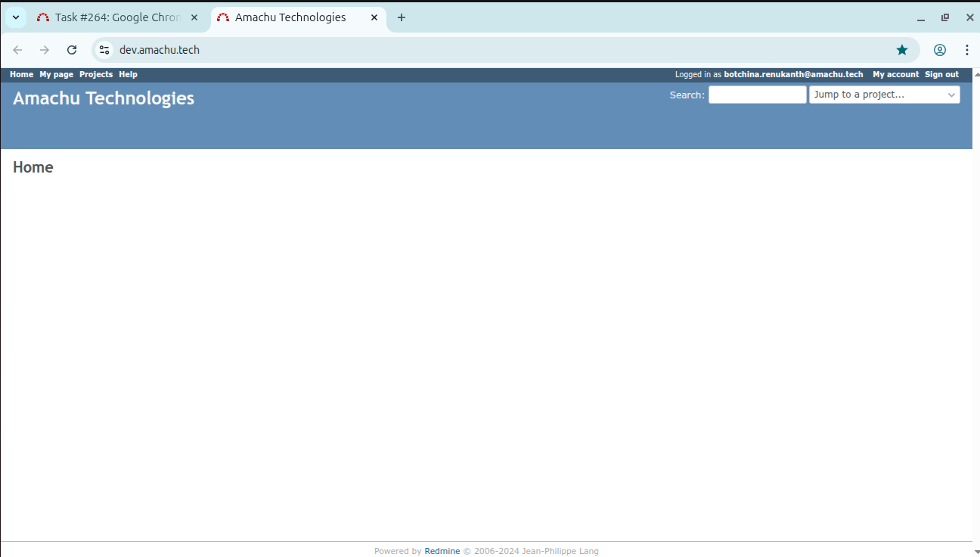Click the browser forward arrow

tap(45, 50)
